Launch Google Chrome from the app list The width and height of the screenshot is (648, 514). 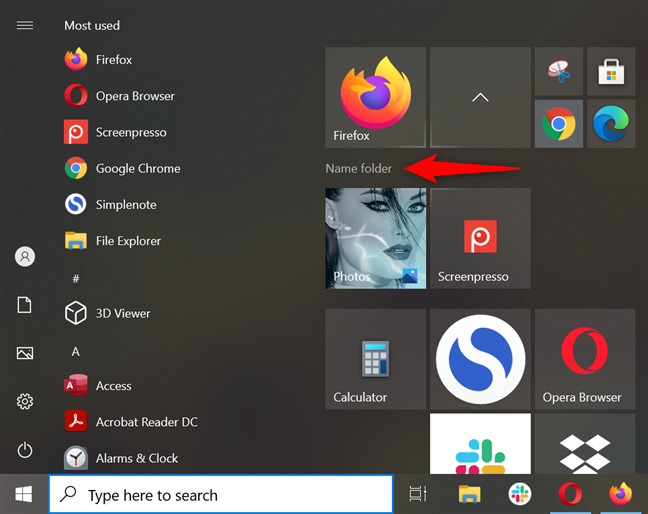click(x=122, y=168)
